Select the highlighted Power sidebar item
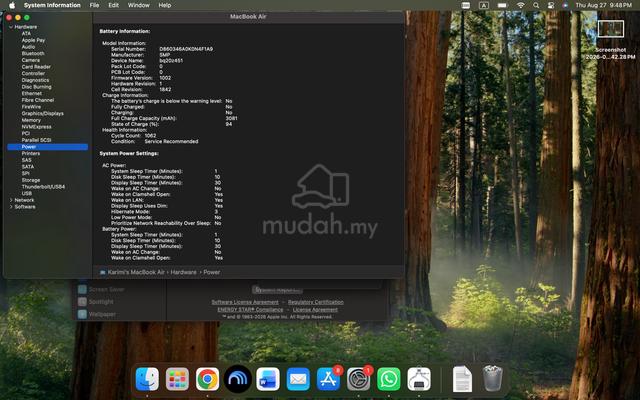The height and width of the screenshot is (400, 640). 47,147
